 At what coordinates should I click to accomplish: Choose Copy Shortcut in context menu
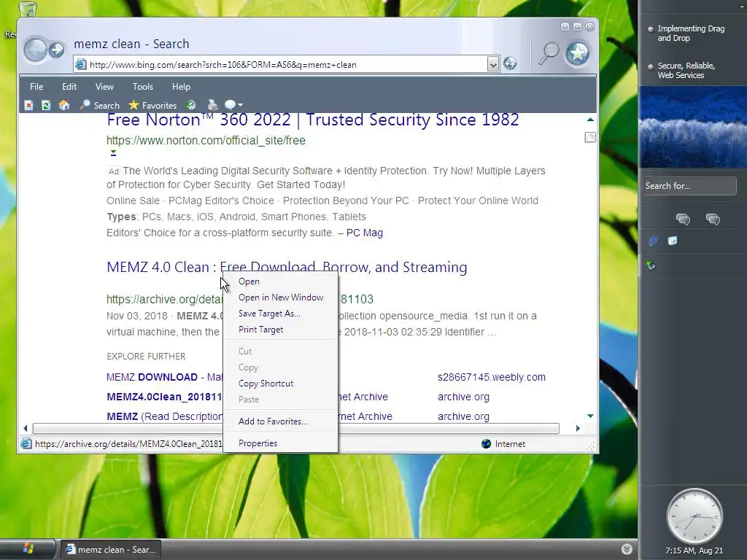pos(280,384)
